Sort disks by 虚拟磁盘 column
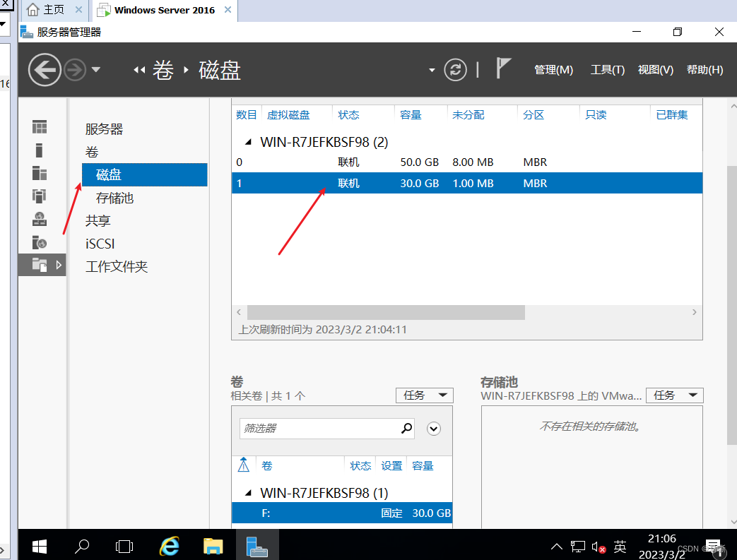This screenshot has height=560, width=737. point(288,114)
